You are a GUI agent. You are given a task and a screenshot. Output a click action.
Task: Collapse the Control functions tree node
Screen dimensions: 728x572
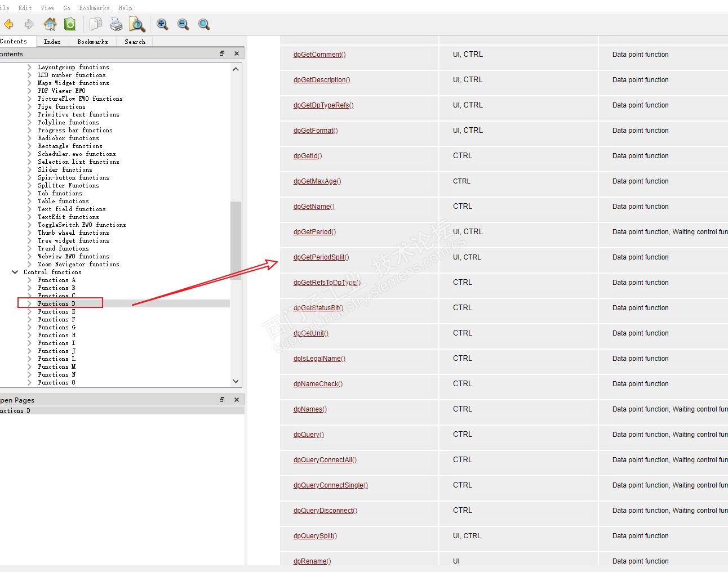pos(15,272)
